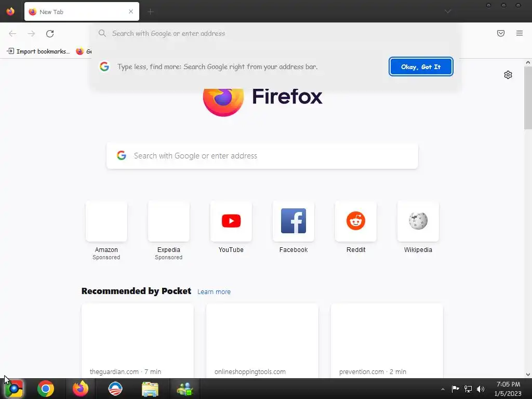
Task: Launch Google Chrome from the taskbar
Action: tap(46, 389)
